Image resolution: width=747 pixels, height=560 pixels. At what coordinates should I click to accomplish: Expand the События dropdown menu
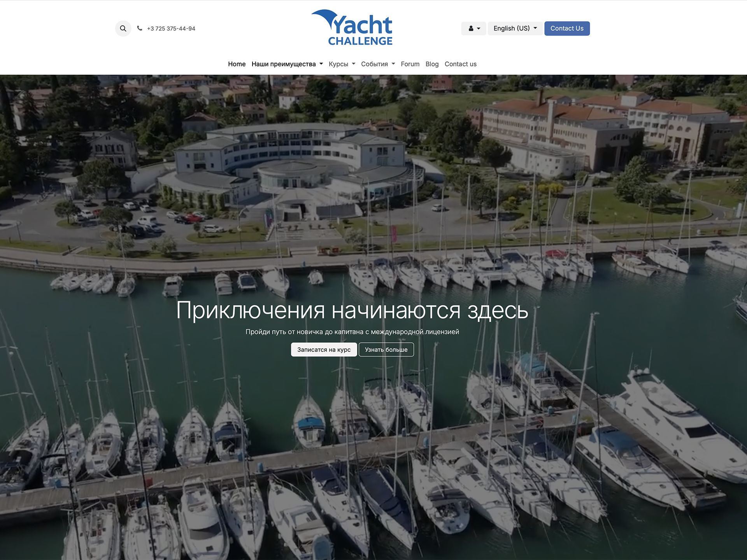pyautogui.click(x=378, y=64)
